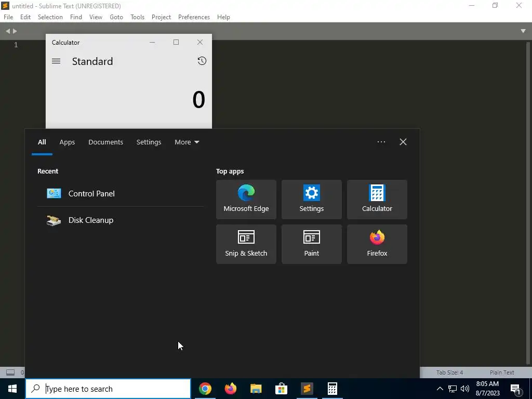Screen dimensions: 532x399
Task: Open Sublime Text Help menu
Action: 223,17
